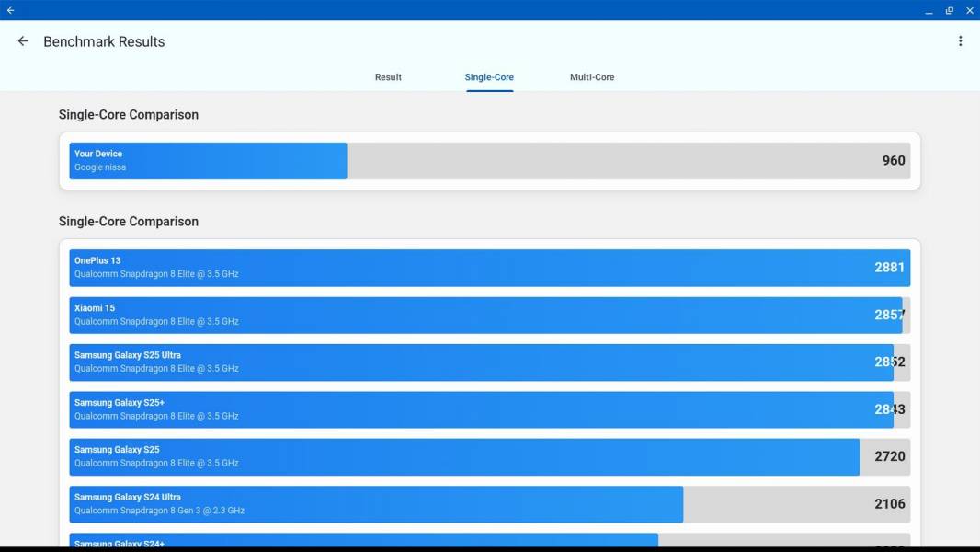Open the Samsung Galaxy S25 entry
The height and width of the screenshot is (552, 980).
click(x=489, y=456)
